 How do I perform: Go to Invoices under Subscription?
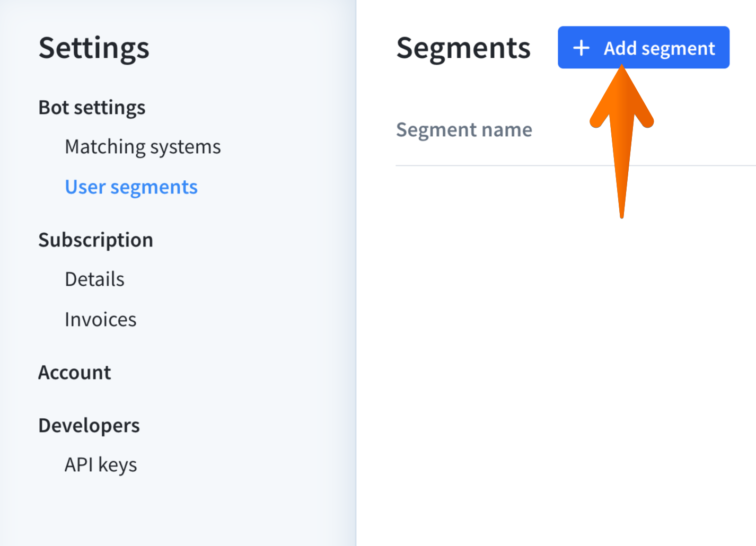coord(100,319)
